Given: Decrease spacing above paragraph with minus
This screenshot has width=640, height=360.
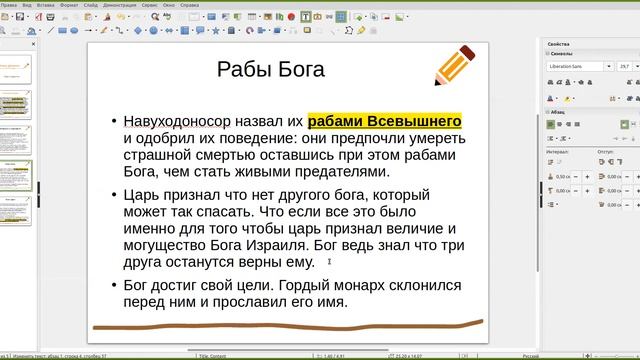Looking at the screenshot, I should coord(576,177).
